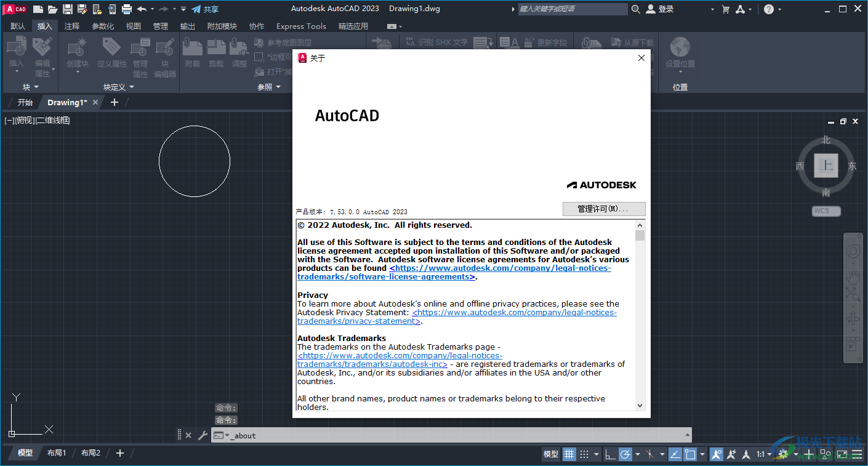The image size is (868, 466).
Task: Click the New drawing icon in the quick access toolbar
Action: pos(38,9)
